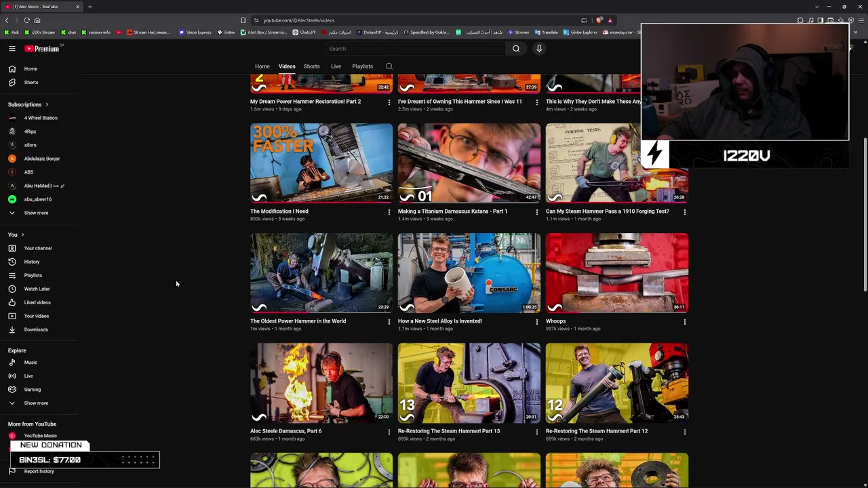Screen dimensions: 868x488
Task: Open the ChatGPT bookmark
Action: pyautogui.click(x=304, y=32)
